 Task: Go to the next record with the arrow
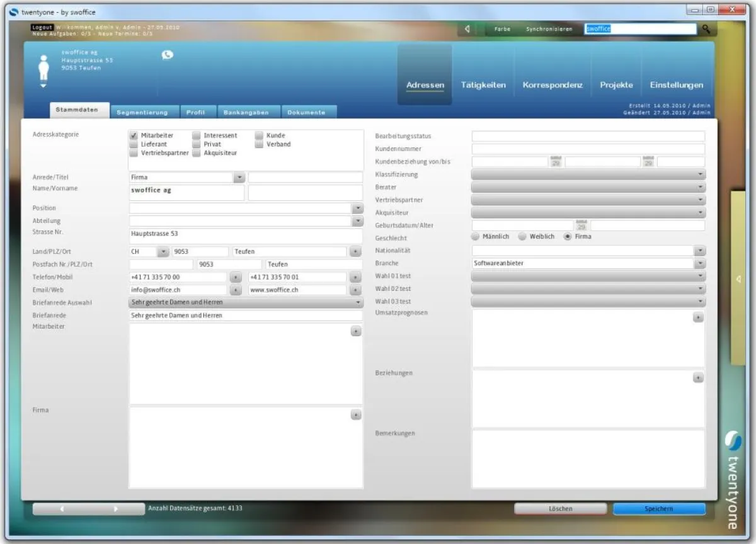pyautogui.click(x=115, y=508)
